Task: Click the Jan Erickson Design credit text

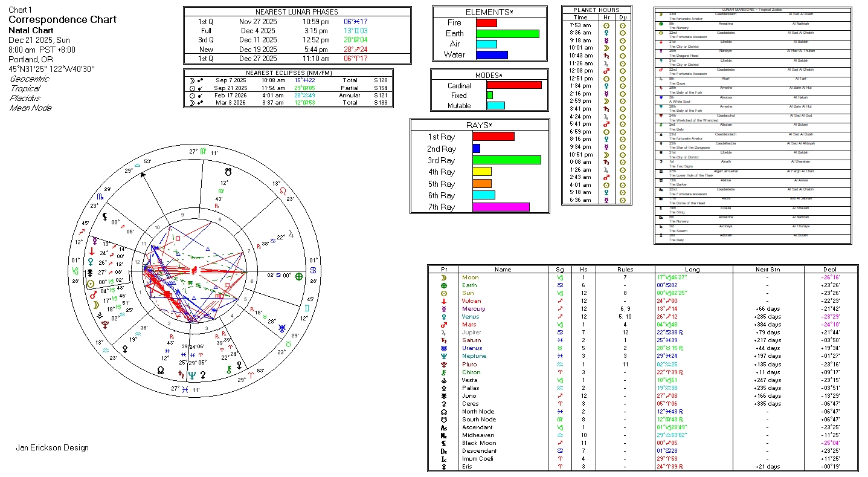Action: (52, 448)
